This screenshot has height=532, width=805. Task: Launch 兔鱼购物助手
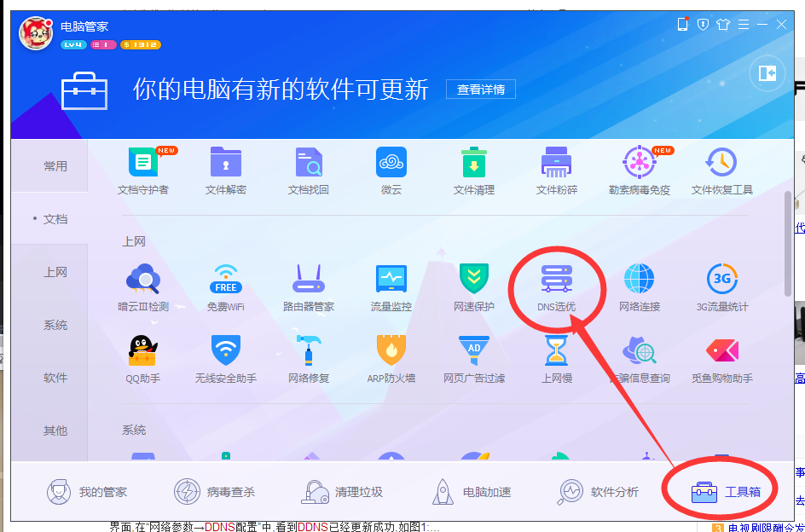tap(721, 359)
